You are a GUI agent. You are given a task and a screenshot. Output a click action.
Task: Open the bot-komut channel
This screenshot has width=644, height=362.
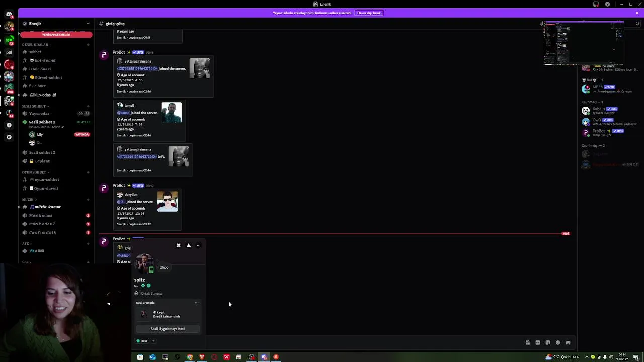tap(56, 60)
